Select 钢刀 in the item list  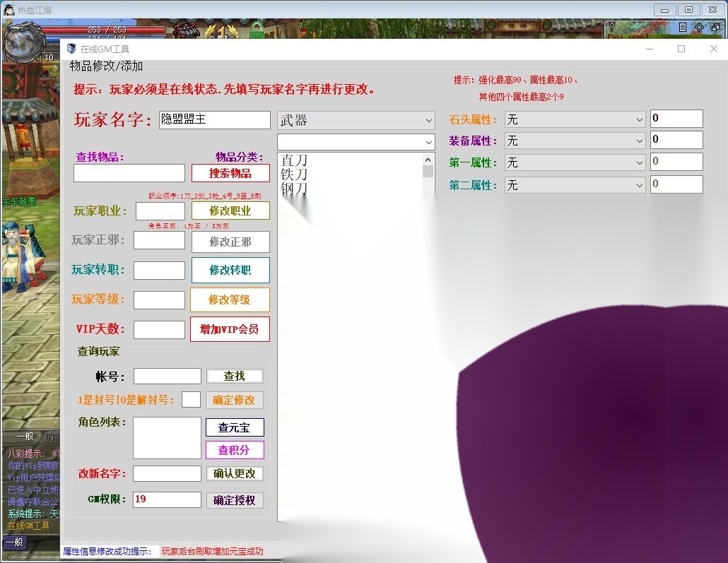click(294, 189)
